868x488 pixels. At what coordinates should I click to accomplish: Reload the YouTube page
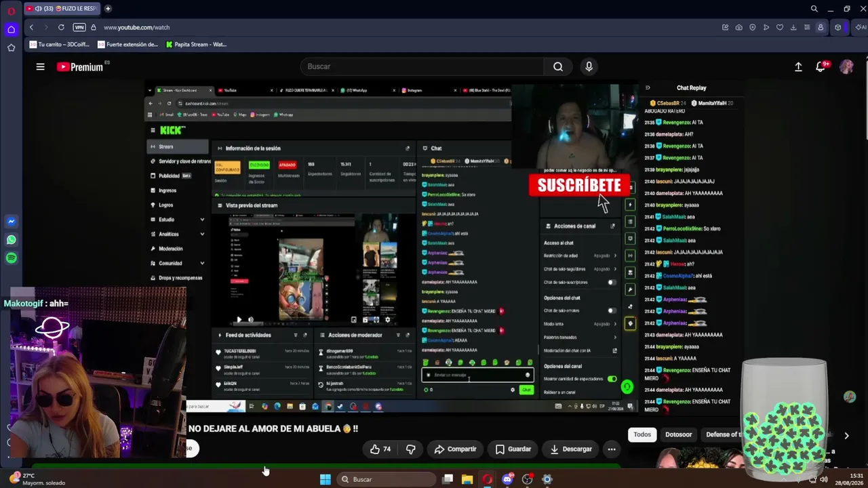(x=61, y=27)
